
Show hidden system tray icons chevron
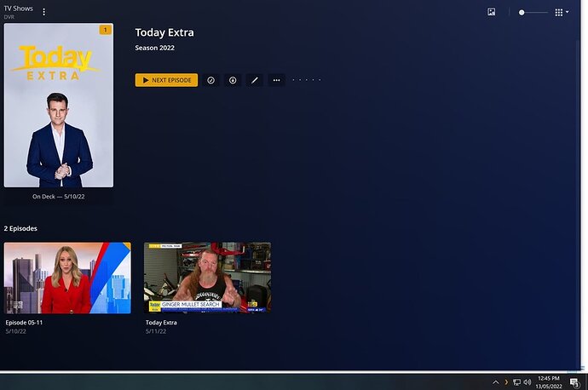pyautogui.click(x=496, y=382)
